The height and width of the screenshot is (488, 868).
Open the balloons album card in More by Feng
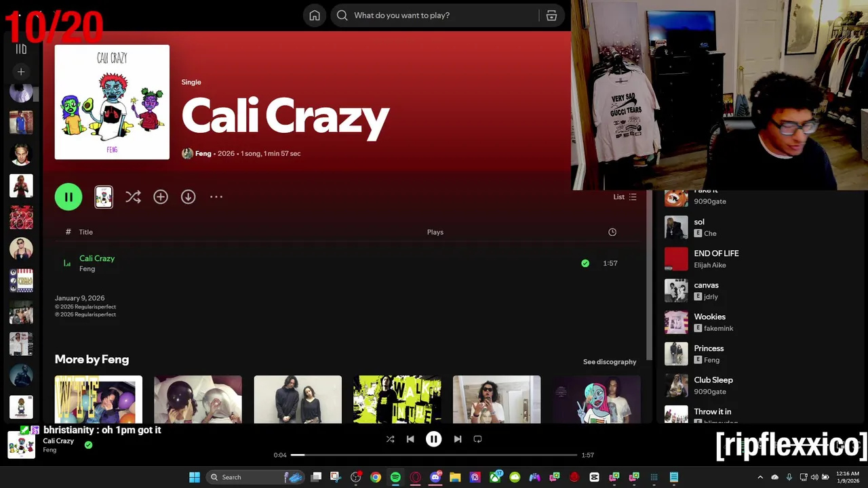[x=198, y=399]
